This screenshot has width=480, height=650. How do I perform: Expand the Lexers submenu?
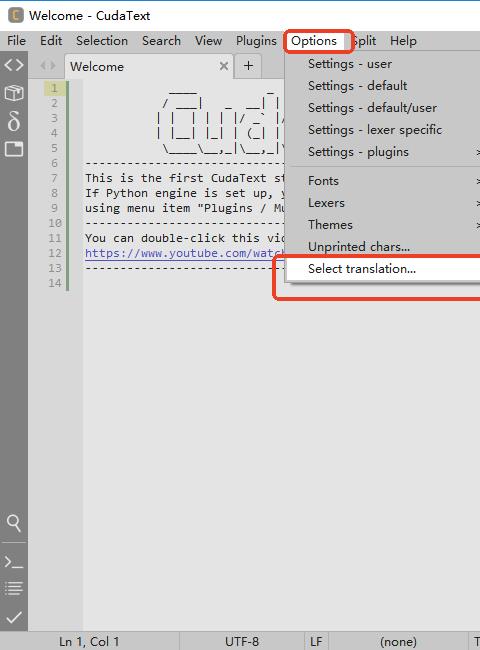point(383,203)
